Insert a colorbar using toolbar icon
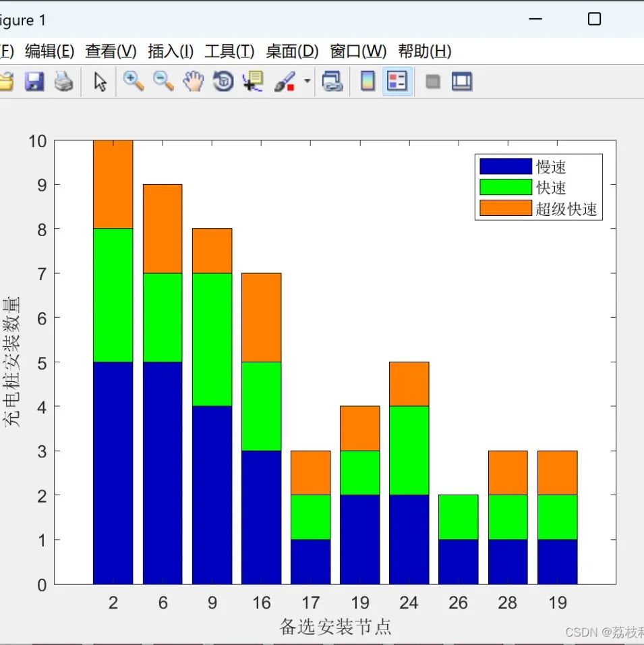644x645 pixels. click(368, 81)
